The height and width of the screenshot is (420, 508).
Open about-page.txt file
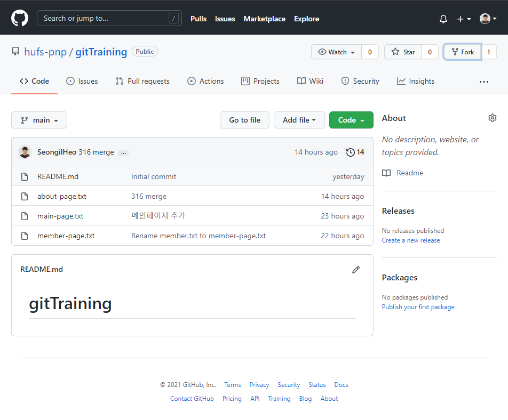click(61, 197)
